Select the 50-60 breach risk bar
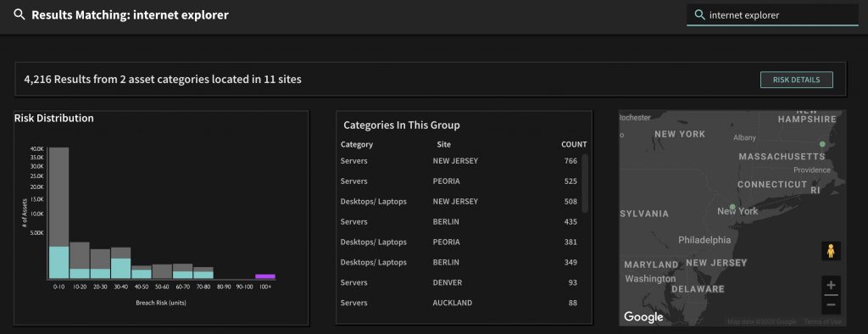The width and height of the screenshot is (868, 334). click(162, 271)
